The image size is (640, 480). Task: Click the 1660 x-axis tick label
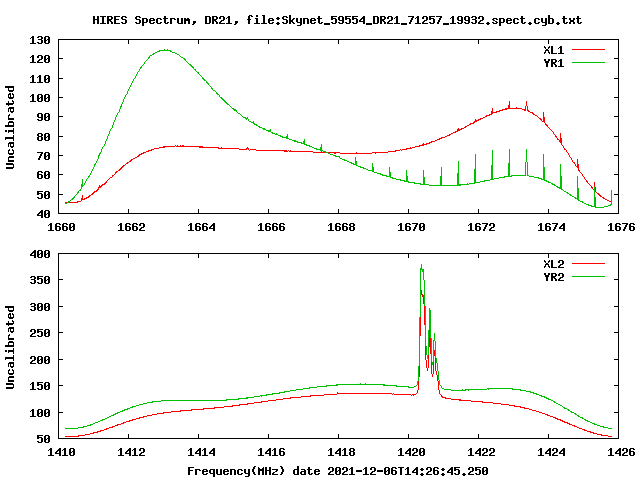(61, 227)
